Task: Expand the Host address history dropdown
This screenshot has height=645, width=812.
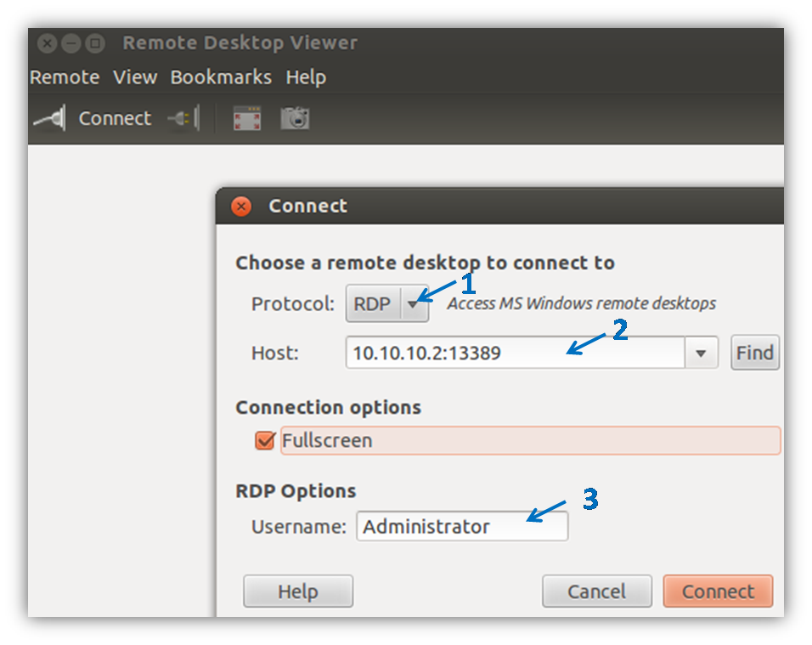Action: point(702,354)
